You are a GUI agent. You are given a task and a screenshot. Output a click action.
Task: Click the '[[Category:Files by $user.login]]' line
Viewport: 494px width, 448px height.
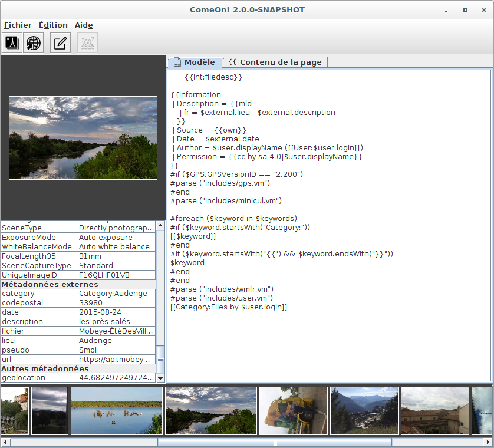coord(229,307)
